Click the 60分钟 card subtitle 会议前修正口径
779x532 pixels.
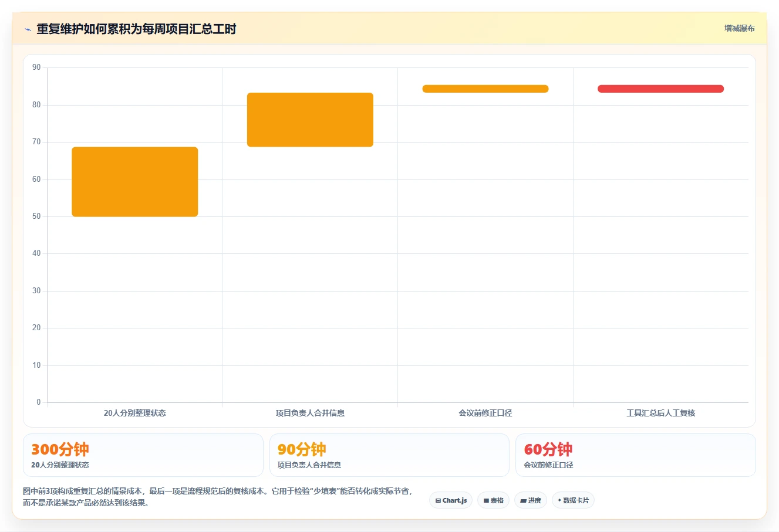coord(548,465)
